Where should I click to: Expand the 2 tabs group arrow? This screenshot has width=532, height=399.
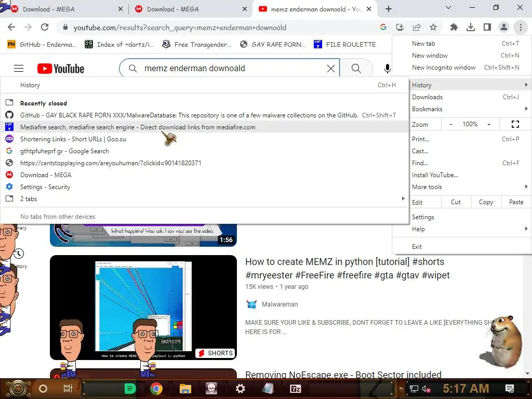(x=403, y=198)
